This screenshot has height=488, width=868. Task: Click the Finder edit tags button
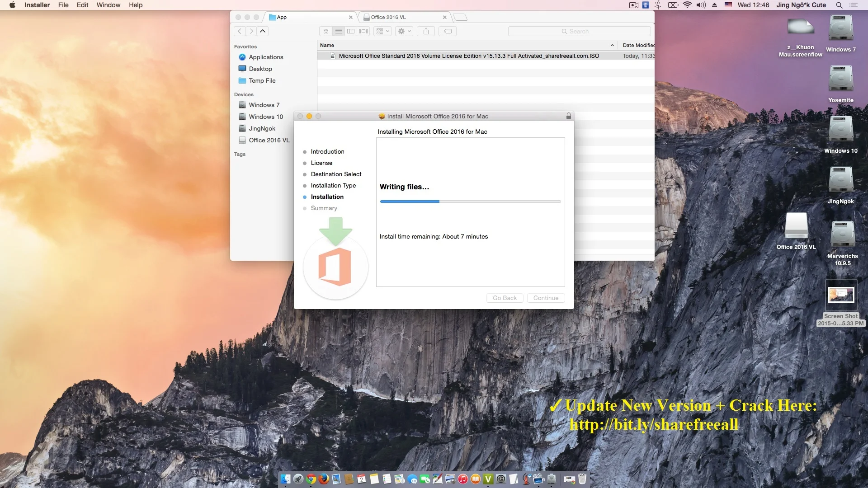448,31
